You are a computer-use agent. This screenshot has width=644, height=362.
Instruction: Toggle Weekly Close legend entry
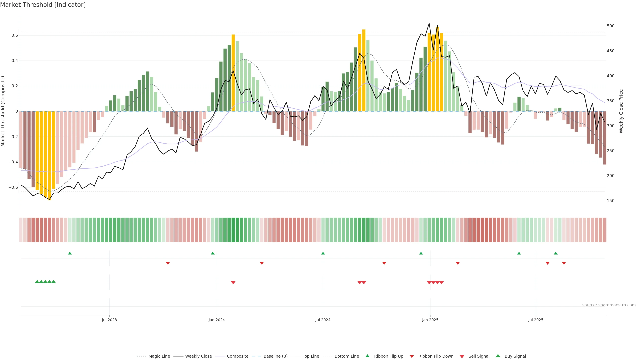point(198,356)
